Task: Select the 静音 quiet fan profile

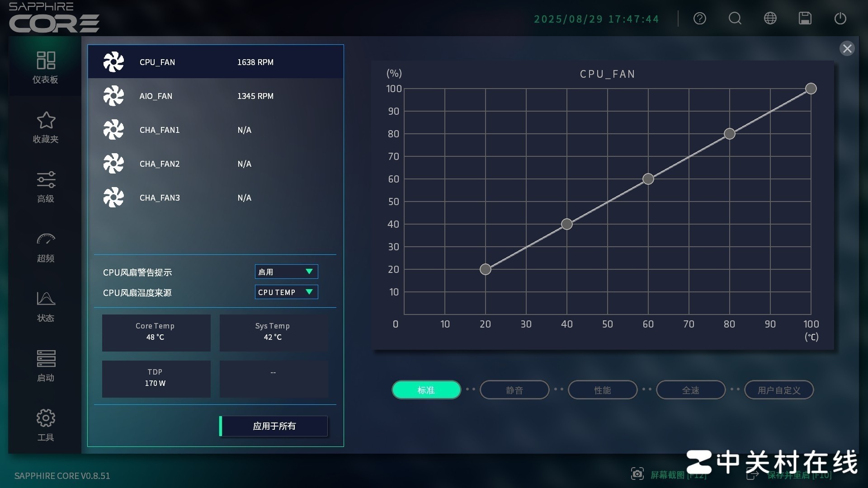Action: 514,389
